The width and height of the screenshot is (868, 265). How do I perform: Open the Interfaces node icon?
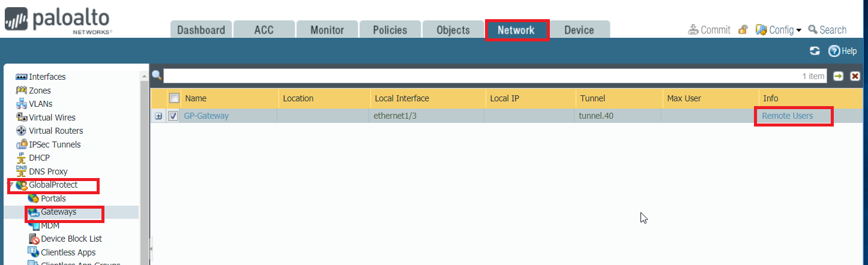coord(22,77)
